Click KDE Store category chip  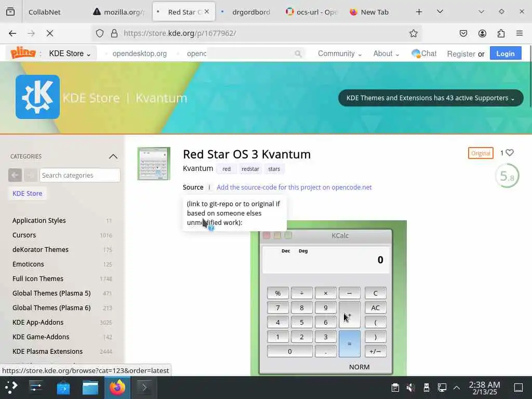(x=28, y=193)
